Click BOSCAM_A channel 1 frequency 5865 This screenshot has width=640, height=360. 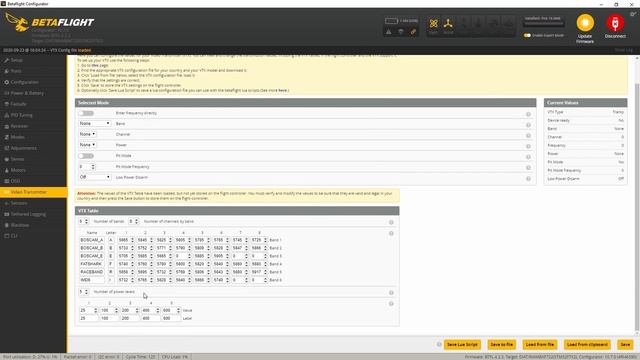point(126,240)
